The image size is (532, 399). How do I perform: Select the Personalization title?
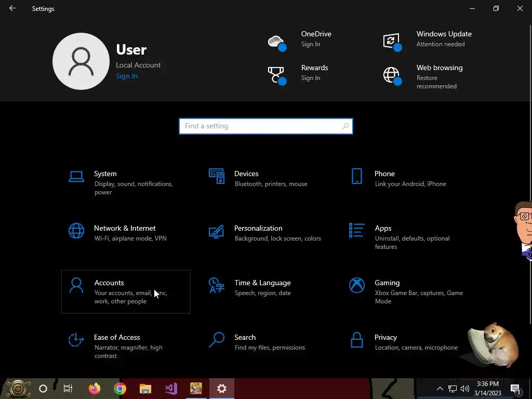click(258, 229)
